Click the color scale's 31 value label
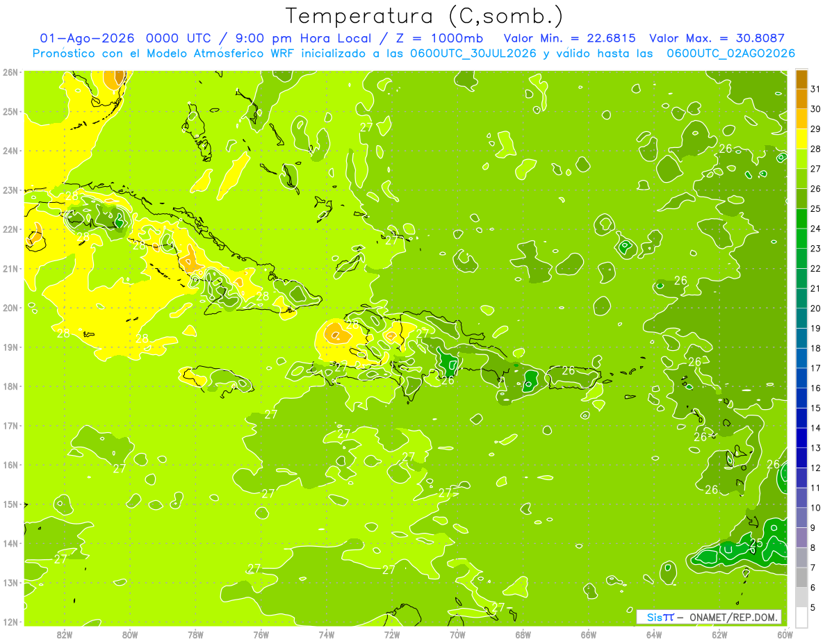The height and width of the screenshot is (644, 834). coord(816,89)
